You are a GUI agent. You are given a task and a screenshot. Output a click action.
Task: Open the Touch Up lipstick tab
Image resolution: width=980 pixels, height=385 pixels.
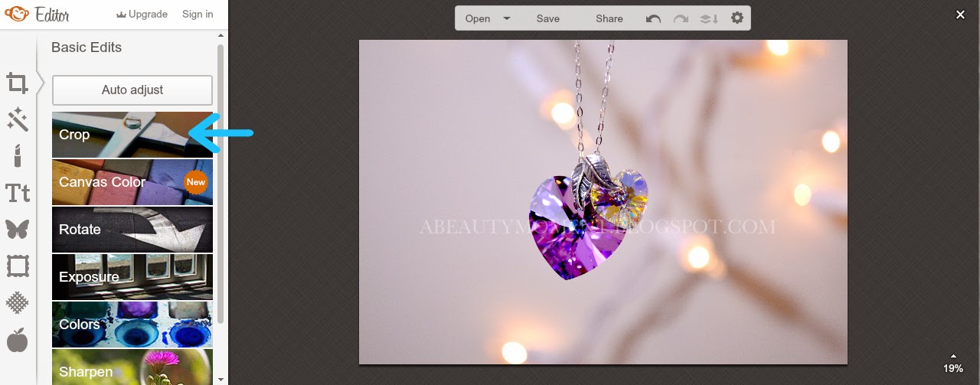pyautogui.click(x=18, y=155)
